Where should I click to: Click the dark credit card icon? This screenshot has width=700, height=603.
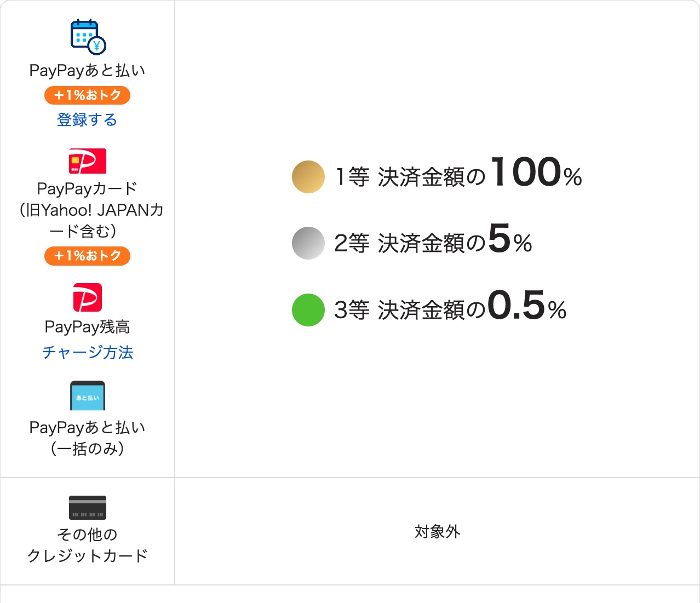pyautogui.click(x=88, y=508)
